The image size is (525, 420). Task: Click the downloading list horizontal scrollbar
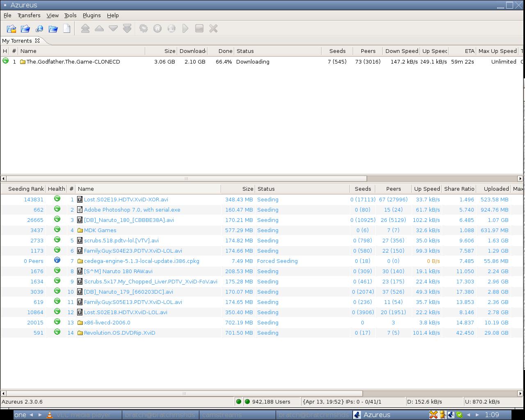[x=186, y=178]
